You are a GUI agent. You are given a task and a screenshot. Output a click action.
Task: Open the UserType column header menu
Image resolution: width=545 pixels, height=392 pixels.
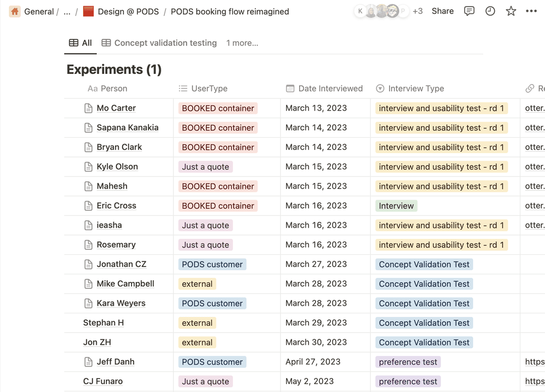203,88
